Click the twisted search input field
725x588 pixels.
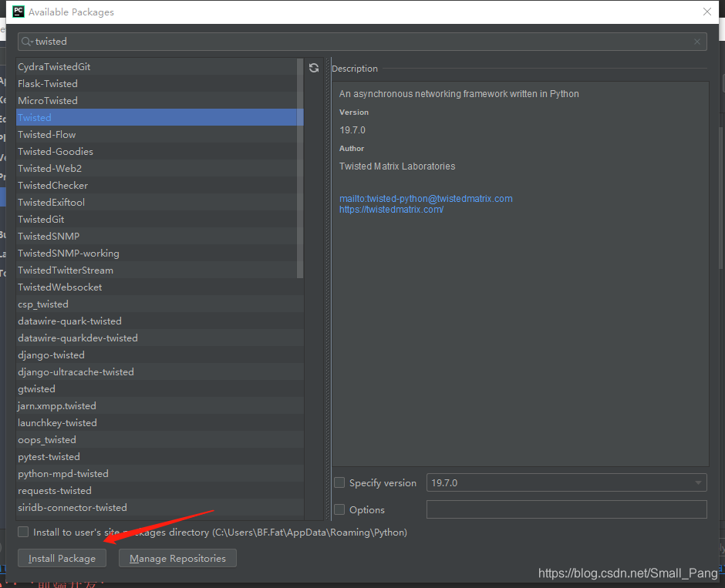coord(362,42)
